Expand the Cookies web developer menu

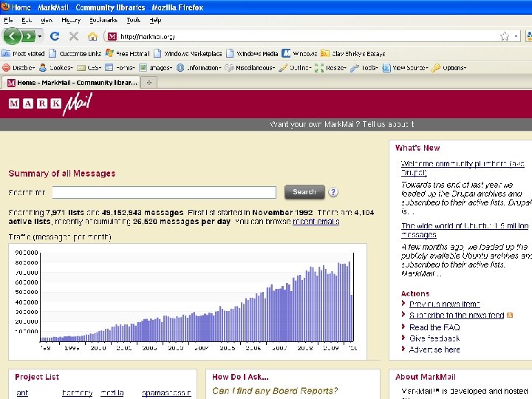point(55,68)
